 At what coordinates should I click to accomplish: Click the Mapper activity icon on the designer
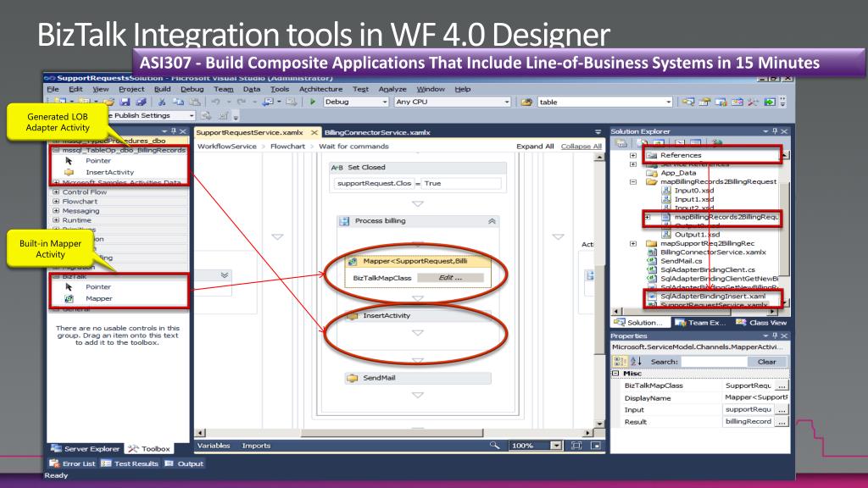[x=353, y=261]
